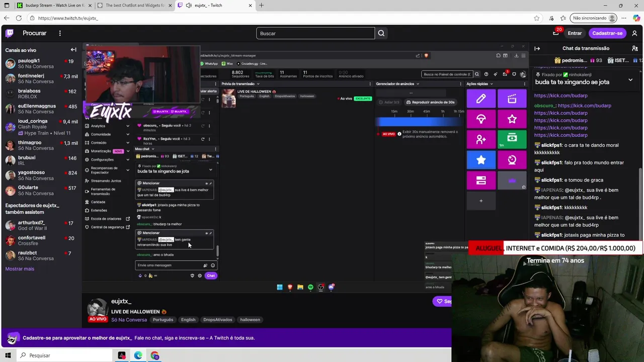The height and width of the screenshot is (362, 644).
Task: Refresh the browser page
Action: click(x=19, y=18)
